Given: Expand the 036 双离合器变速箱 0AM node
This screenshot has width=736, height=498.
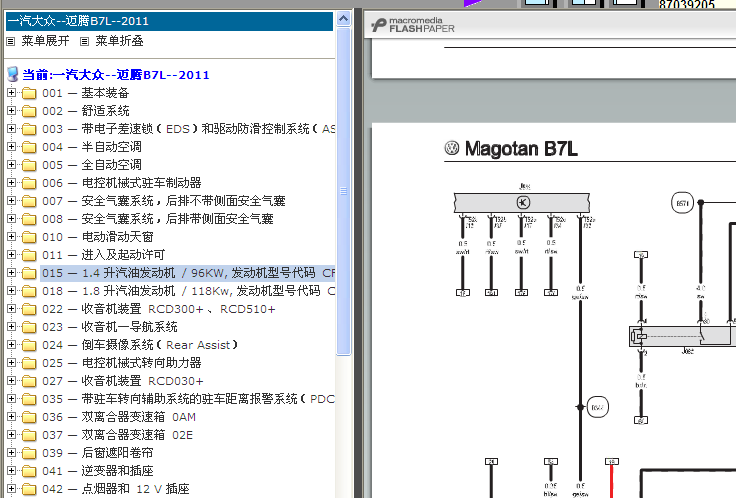Looking at the screenshot, I should (x=11, y=416).
